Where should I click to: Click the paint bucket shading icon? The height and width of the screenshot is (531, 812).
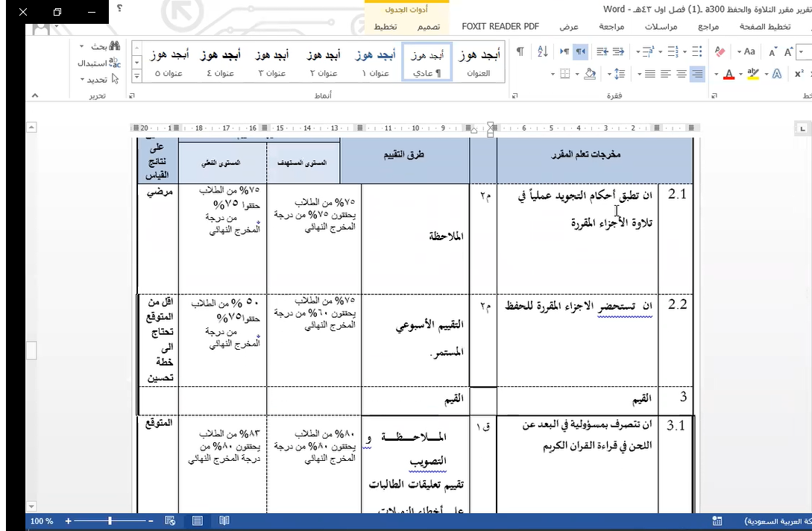coord(589,74)
